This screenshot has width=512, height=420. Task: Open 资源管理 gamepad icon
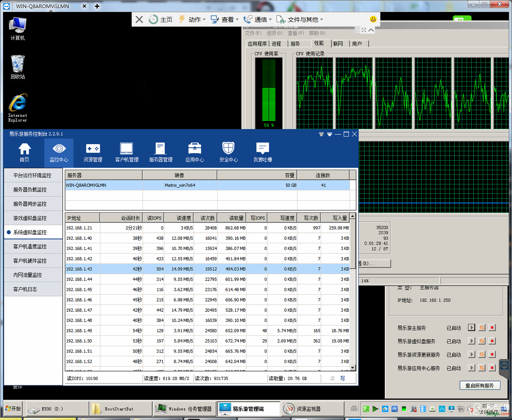[x=93, y=153]
